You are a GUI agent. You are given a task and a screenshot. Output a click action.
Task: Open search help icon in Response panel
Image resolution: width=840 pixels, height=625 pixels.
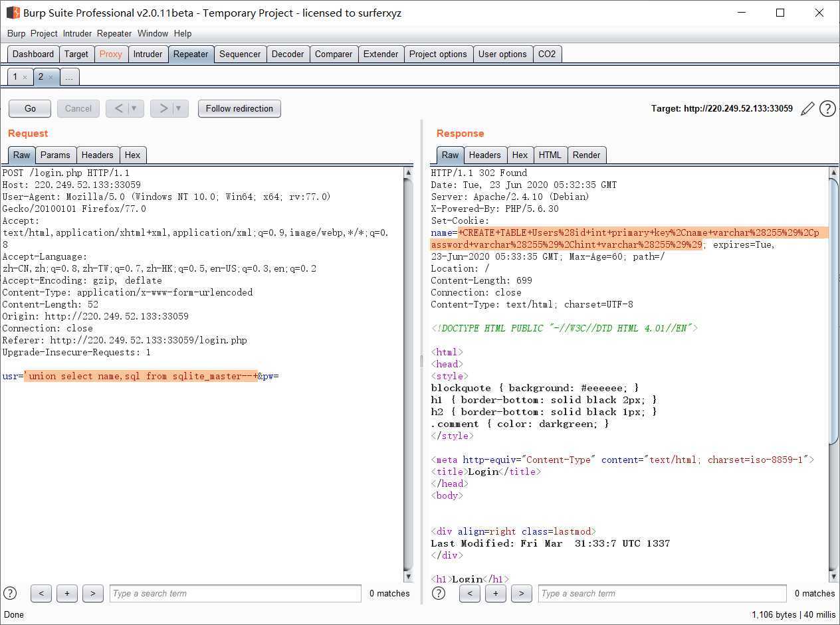[x=439, y=593]
